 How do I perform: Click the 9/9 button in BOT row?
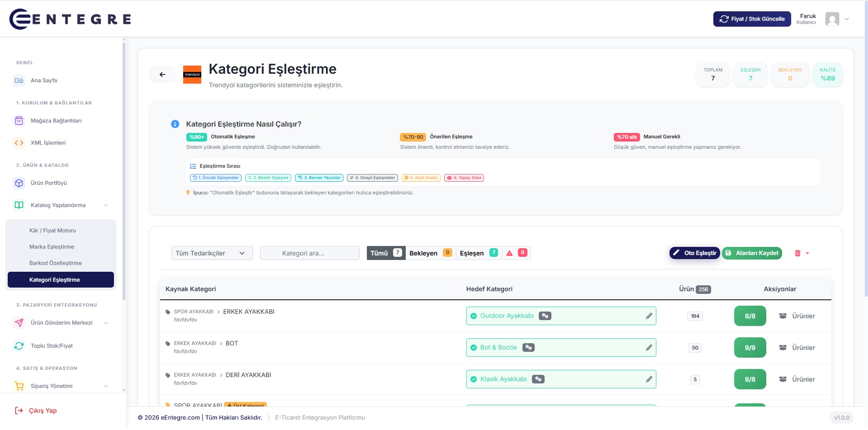(x=750, y=348)
